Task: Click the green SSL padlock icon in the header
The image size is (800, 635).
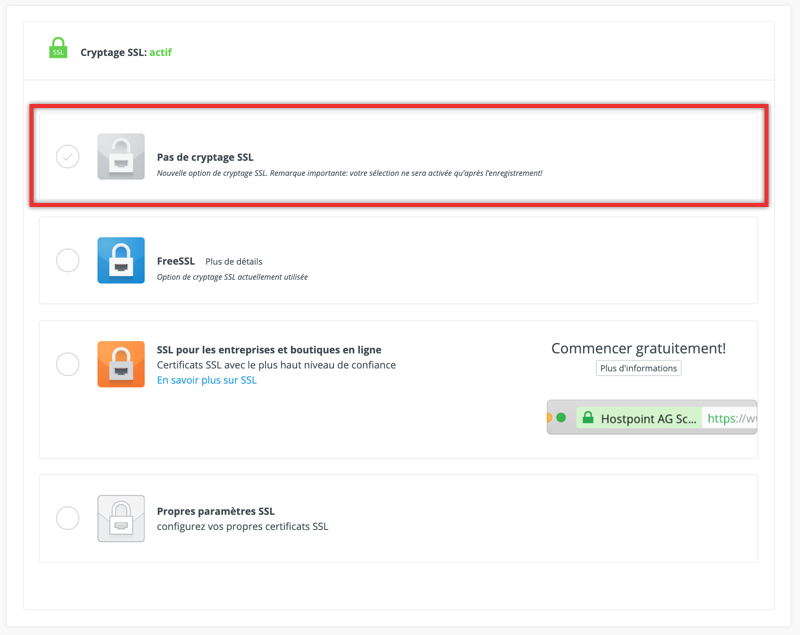Action: (x=58, y=48)
